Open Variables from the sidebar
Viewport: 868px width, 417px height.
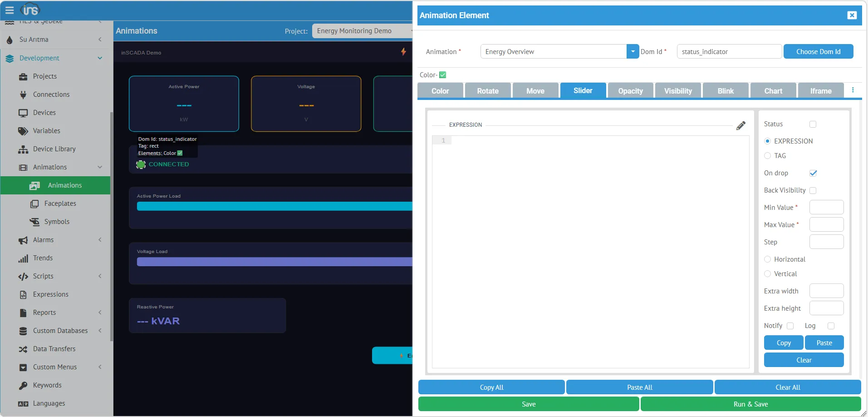pyautogui.click(x=47, y=130)
